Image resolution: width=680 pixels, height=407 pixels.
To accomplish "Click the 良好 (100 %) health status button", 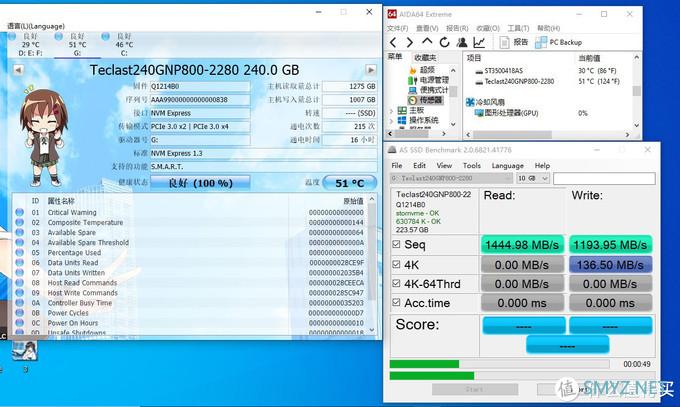I will (200, 183).
